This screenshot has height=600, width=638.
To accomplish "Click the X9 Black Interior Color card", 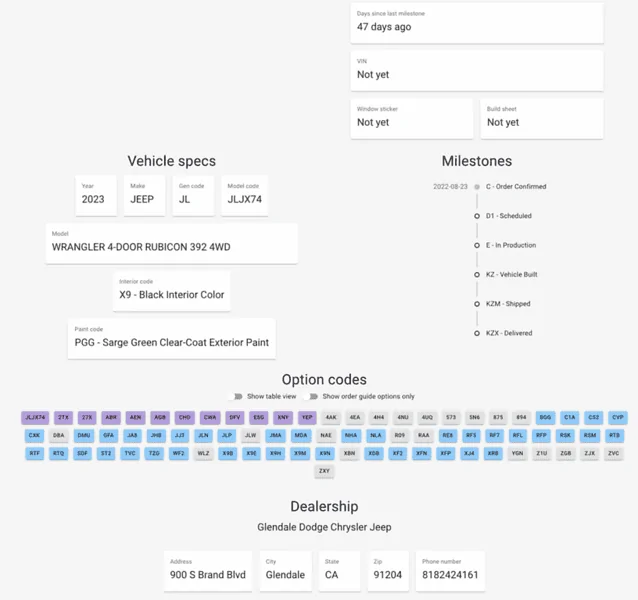I will 172,291.
